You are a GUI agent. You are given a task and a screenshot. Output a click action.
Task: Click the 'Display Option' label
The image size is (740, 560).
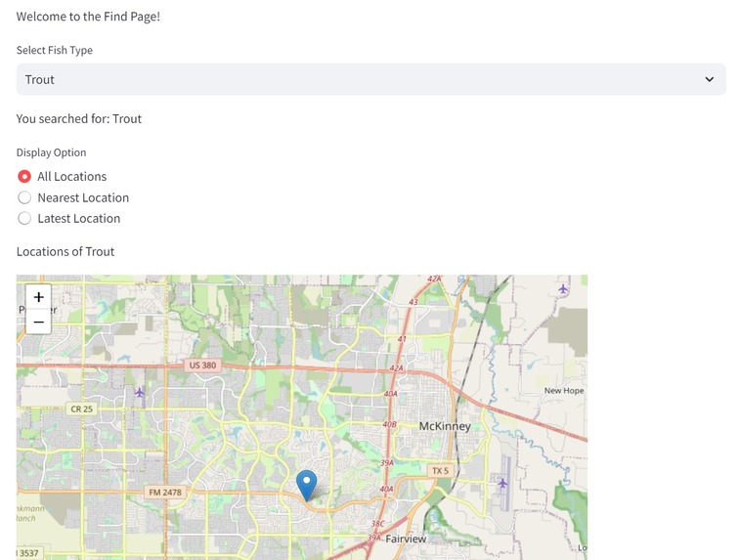[52, 152]
